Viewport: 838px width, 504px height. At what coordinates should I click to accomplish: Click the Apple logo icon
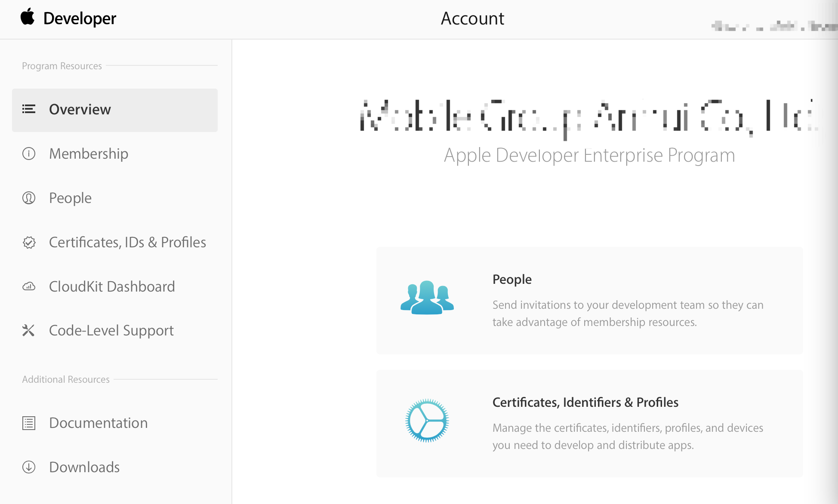pyautogui.click(x=28, y=17)
